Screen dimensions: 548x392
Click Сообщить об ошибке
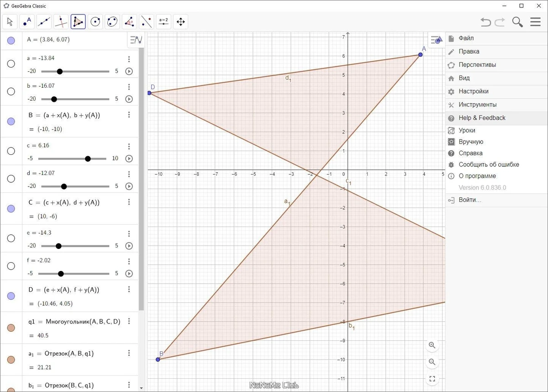click(x=497, y=164)
